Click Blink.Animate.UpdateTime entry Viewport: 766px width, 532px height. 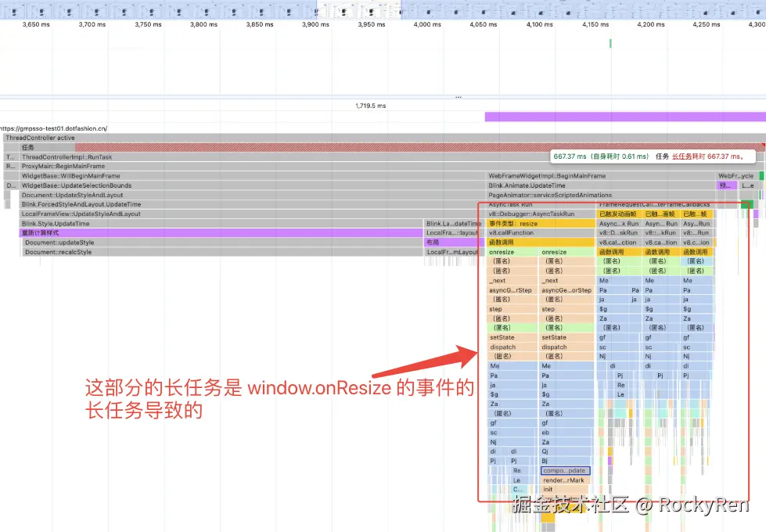coord(601,185)
